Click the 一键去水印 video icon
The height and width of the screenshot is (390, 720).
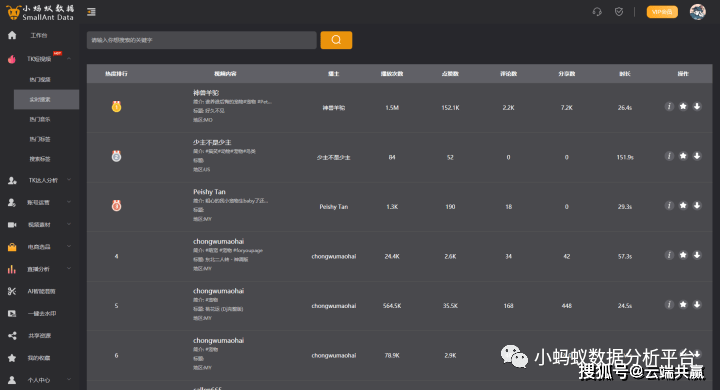click(12, 313)
